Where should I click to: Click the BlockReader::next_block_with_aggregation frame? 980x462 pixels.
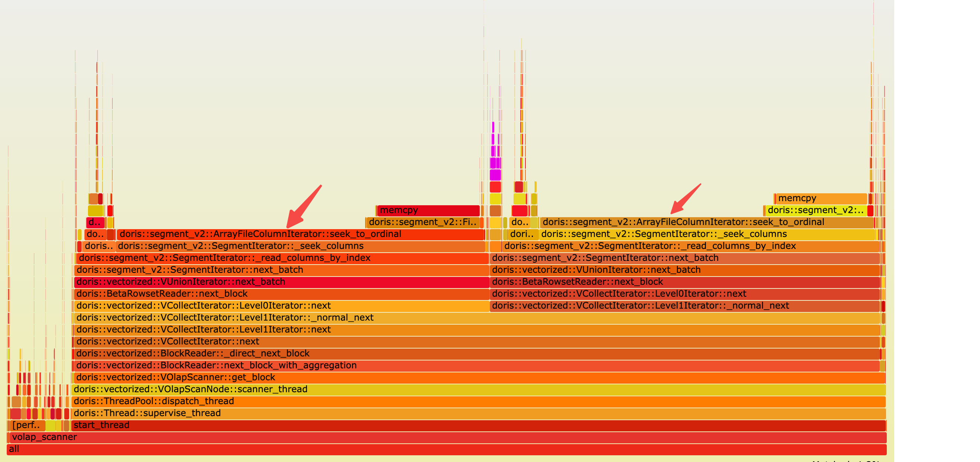475,365
